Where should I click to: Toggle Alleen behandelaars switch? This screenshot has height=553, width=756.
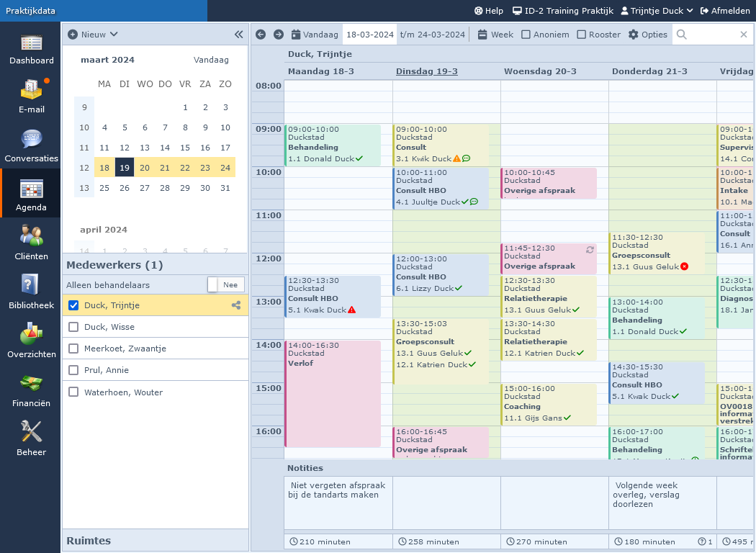coord(225,284)
